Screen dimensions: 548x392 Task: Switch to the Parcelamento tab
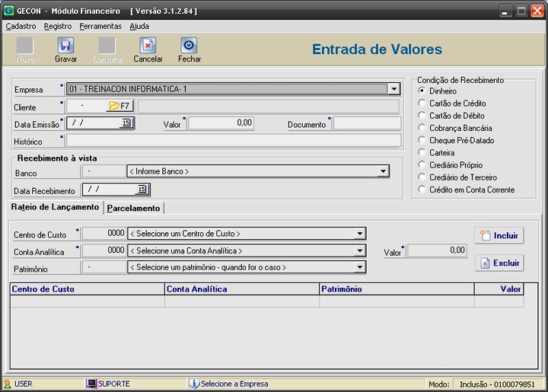point(133,209)
